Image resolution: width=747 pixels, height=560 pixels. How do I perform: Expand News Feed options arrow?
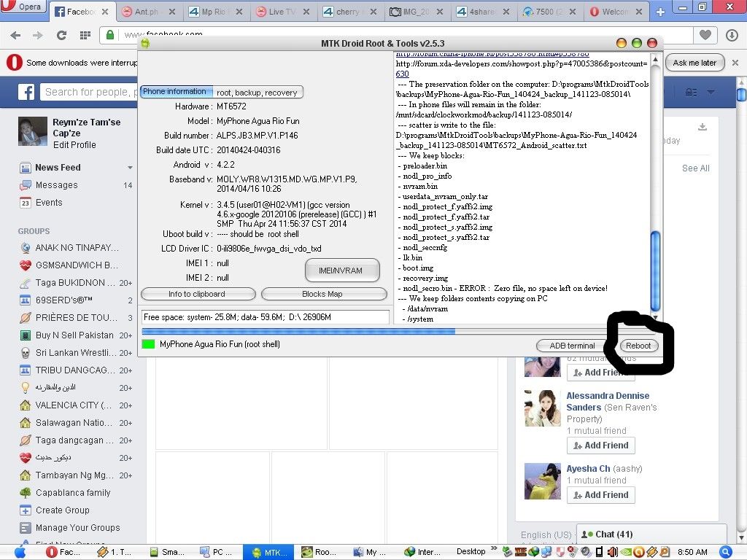[130, 168]
